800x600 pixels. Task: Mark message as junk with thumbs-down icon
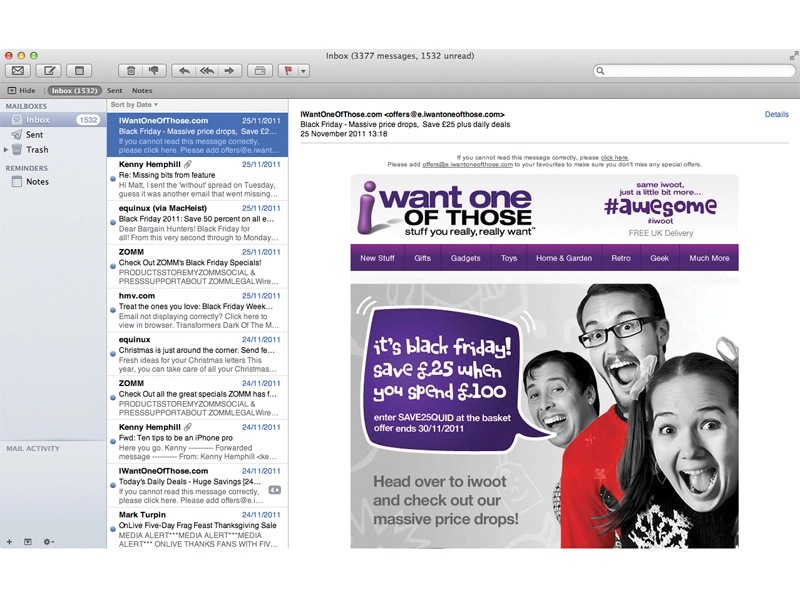pos(154,71)
